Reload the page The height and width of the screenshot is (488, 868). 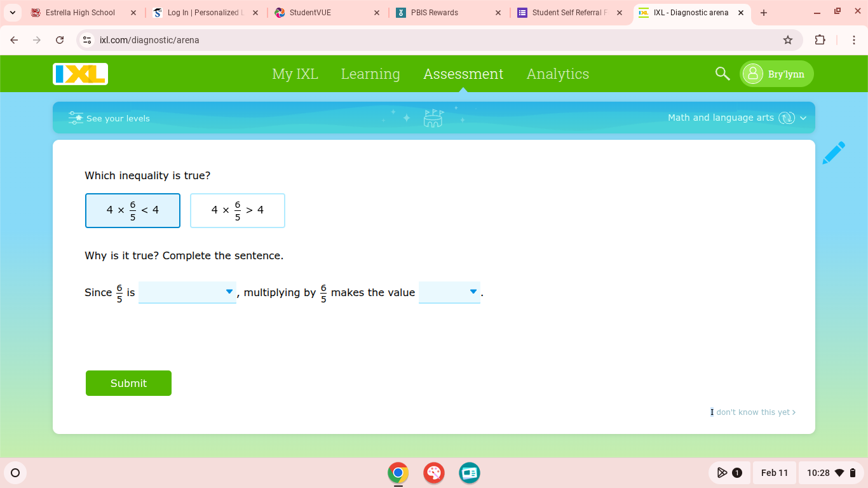point(60,40)
